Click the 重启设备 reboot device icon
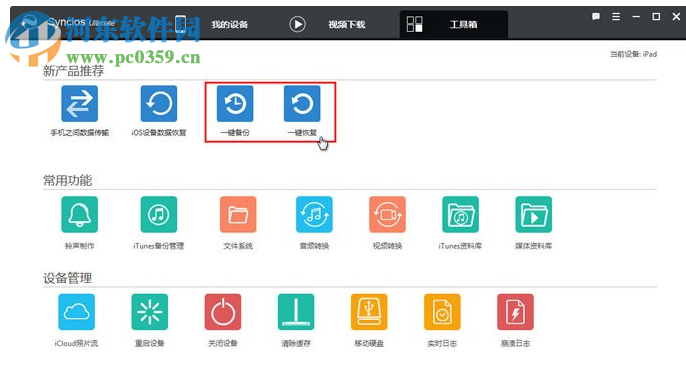Screen dimensions: 686x392 coord(150,312)
